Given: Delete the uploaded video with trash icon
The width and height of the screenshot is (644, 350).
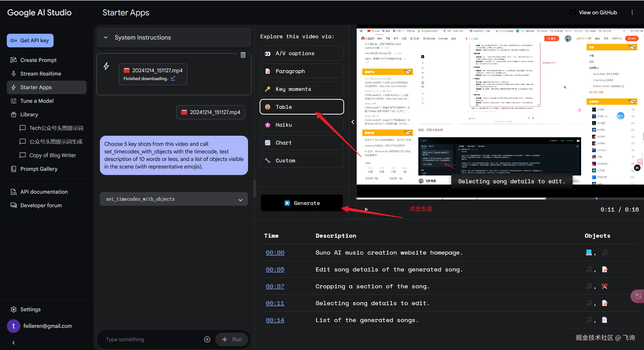Looking at the screenshot, I should (243, 55).
